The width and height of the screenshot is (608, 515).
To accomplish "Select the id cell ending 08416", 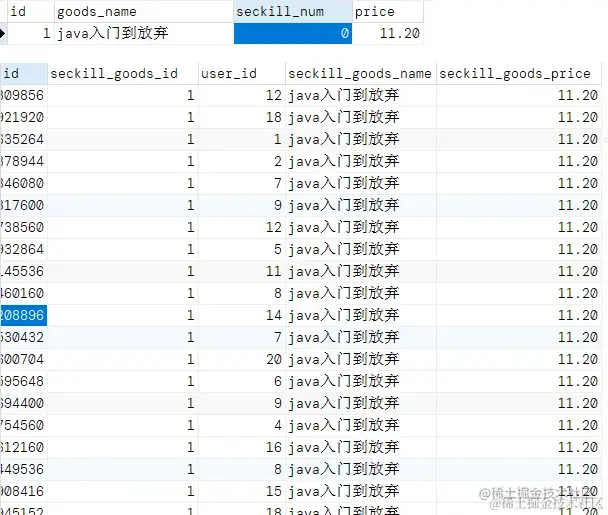I will 23,491.
